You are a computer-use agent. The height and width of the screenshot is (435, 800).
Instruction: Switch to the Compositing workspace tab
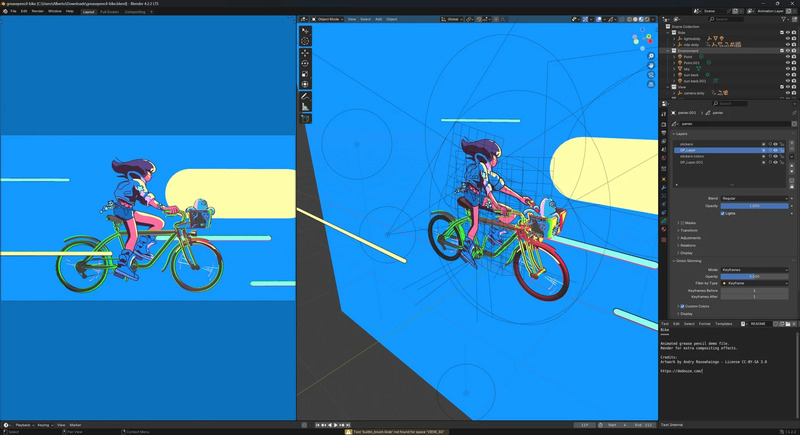(133, 11)
